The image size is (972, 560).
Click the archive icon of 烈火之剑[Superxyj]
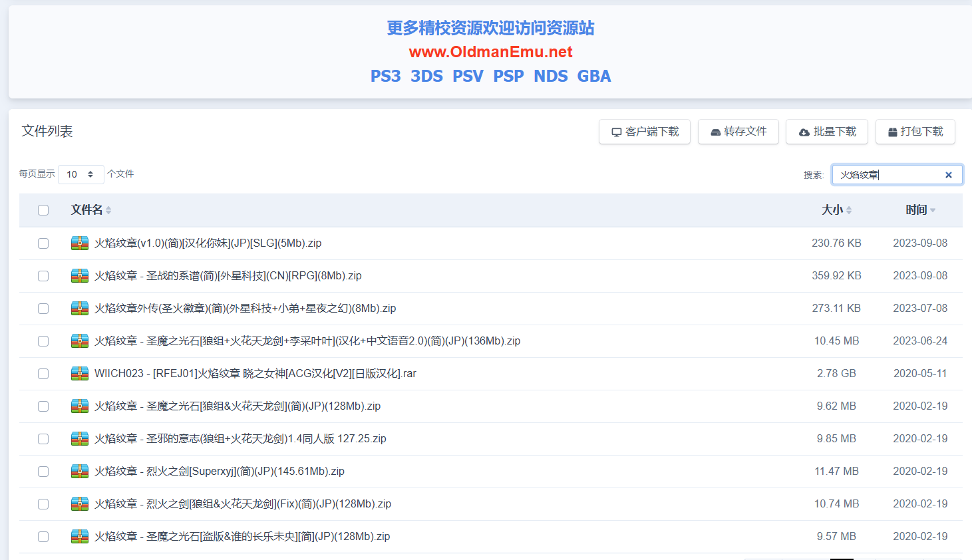80,472
